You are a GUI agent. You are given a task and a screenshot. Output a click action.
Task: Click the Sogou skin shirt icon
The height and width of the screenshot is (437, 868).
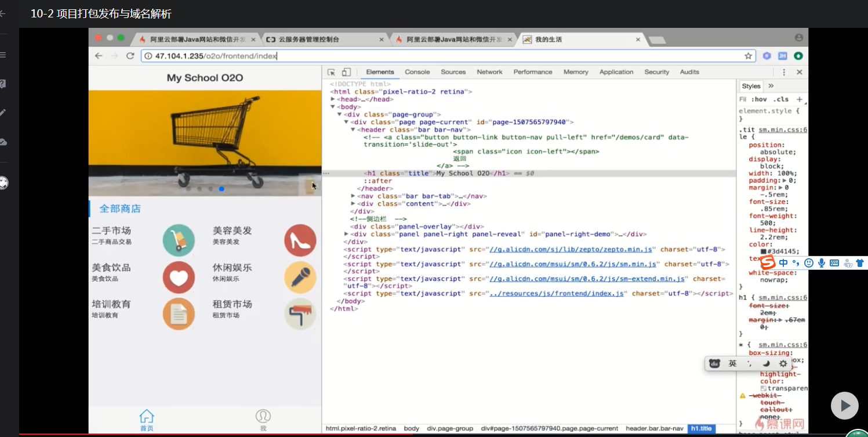pos(860,263)
